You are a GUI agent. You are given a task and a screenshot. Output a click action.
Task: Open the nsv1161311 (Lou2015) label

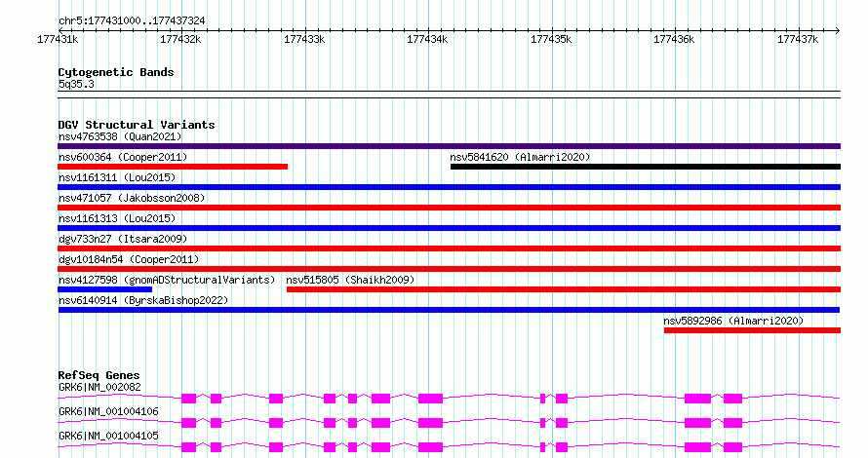117,177
